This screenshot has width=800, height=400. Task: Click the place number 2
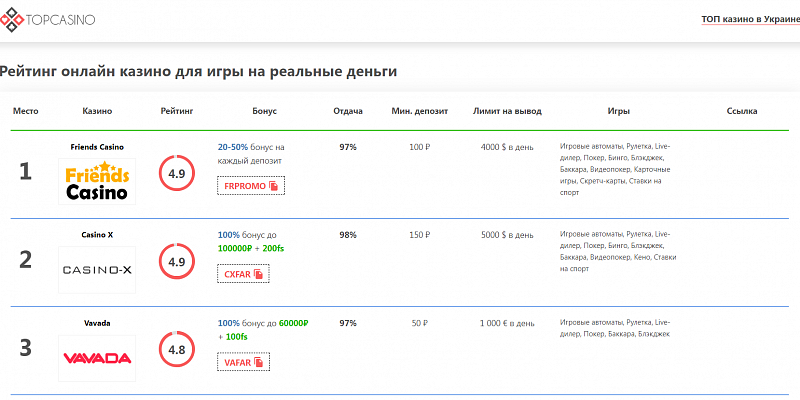coord(26,260)
